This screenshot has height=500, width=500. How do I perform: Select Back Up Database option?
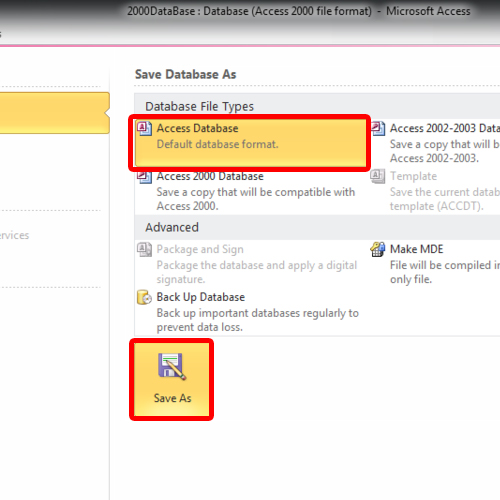(252, 312)
